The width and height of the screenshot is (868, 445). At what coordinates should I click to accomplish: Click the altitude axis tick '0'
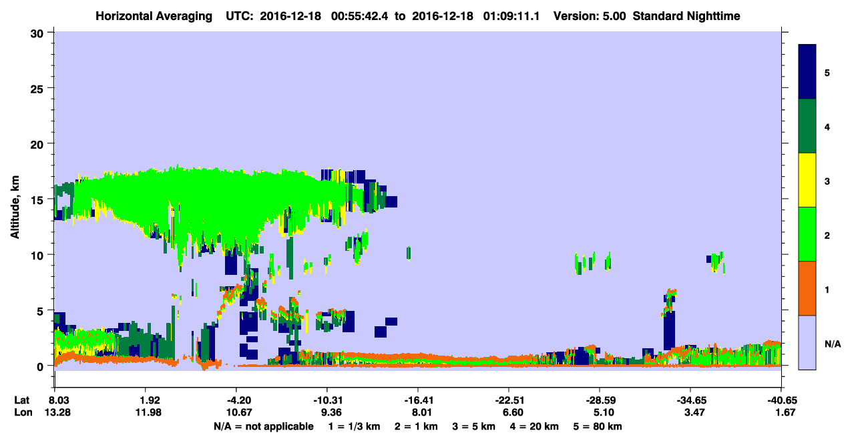click(x=41, y=366)
